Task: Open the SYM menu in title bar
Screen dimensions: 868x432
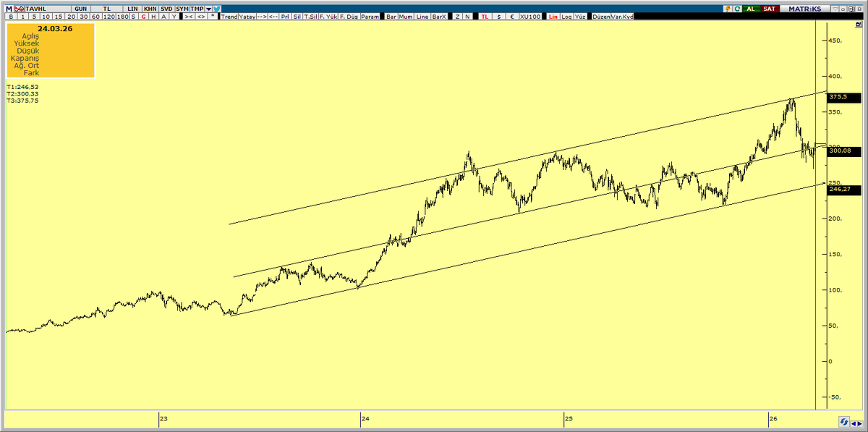Action: [182, 9]
